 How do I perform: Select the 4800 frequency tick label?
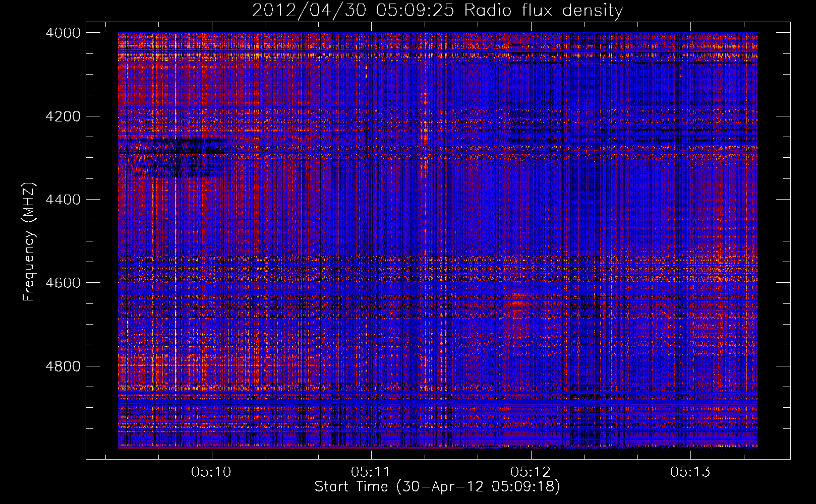(x=63, y=366)
